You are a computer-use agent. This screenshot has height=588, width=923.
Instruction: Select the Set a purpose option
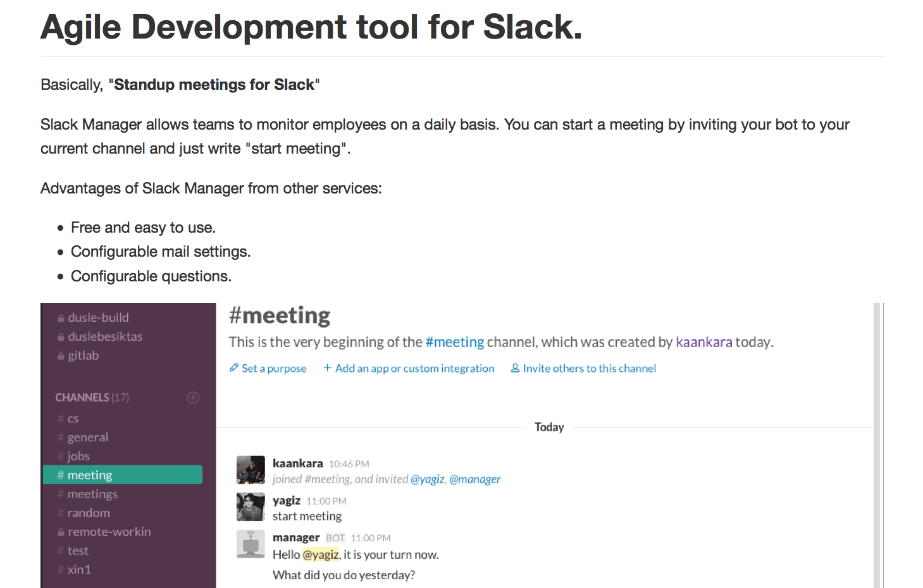pyautogui.click(x=273, y=368)
